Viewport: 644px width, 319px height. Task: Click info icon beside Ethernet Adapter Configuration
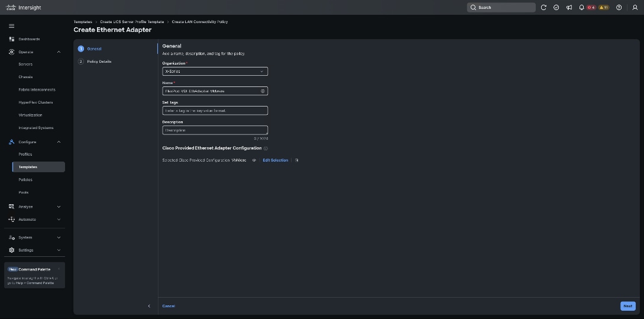pos(266,149)
